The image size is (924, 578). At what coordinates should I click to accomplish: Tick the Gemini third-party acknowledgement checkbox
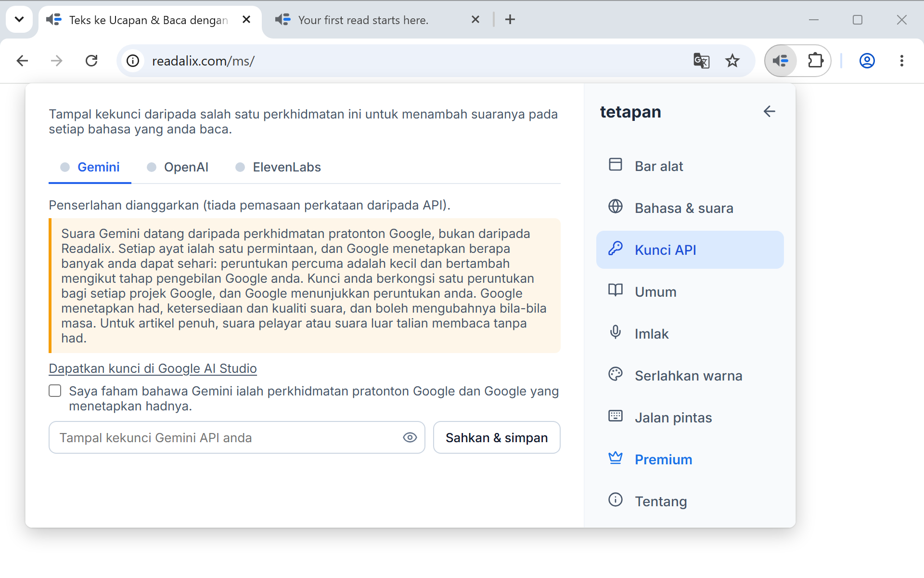(x=55, y=391)
